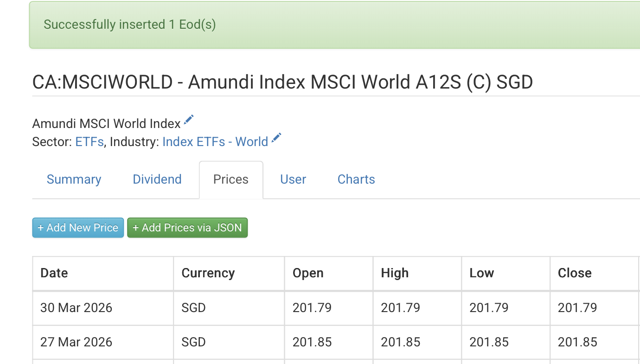640x364 pixels.
Task: Select the Close column header
Action: (x=575, y=273)
